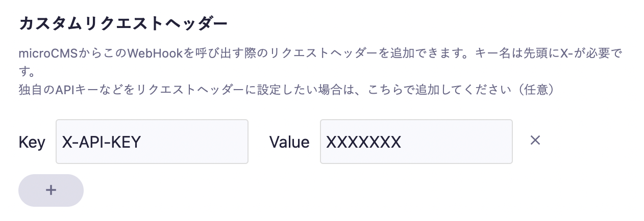This screenshot has height=221, width=644.
Task: Remove the X-API-KEY header row
Action: click(535, 140)
